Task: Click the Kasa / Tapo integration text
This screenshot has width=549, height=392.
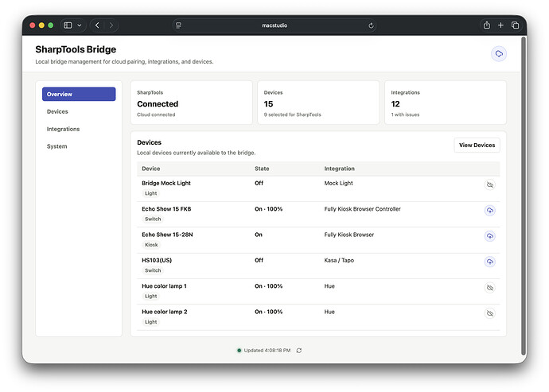Action: [x=339, y=260]
